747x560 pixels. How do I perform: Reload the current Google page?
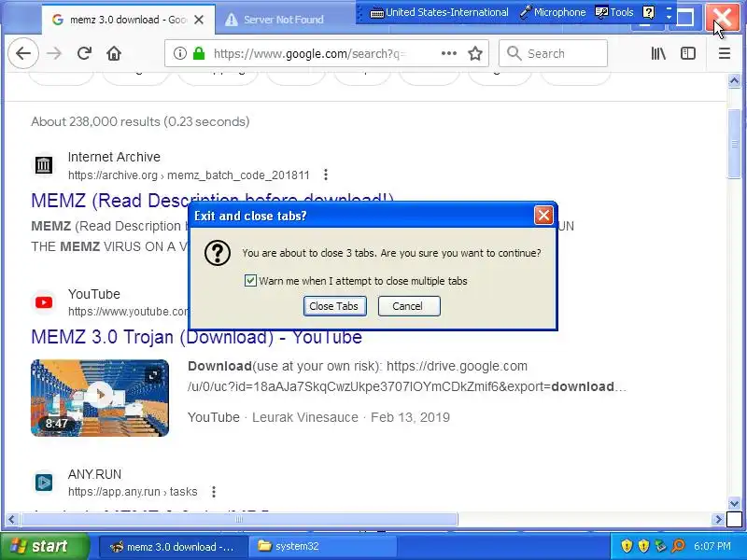click(x=84, y=53)
